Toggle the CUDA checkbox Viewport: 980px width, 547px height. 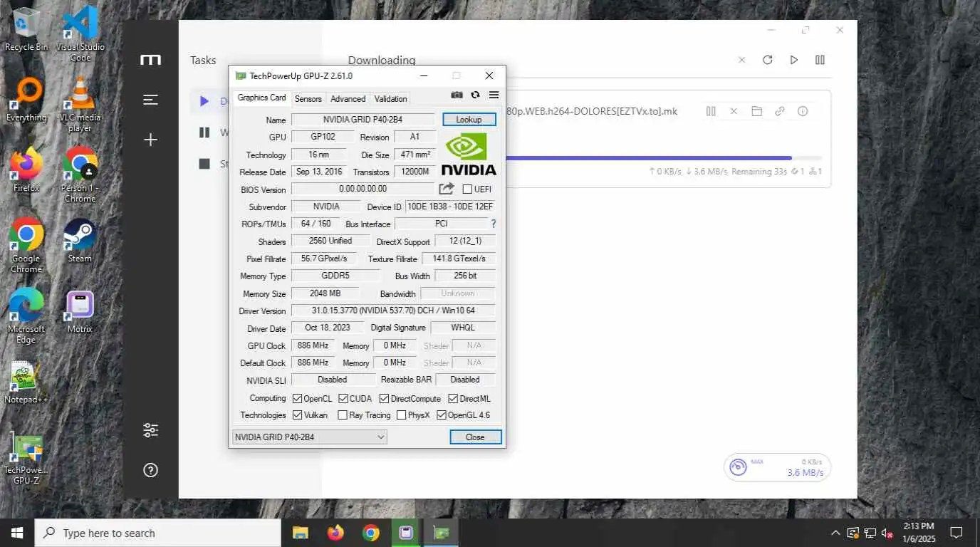[x=343, y=398]
